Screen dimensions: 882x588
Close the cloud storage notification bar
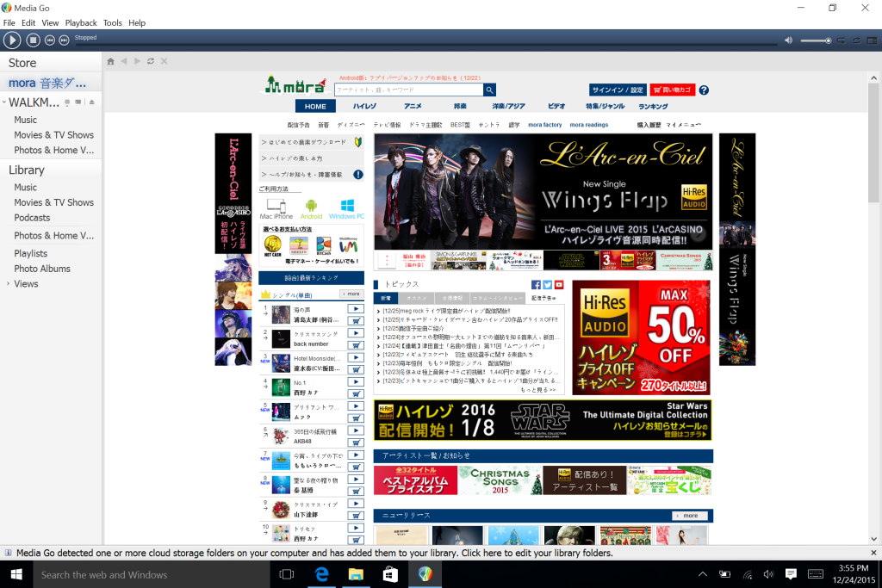point(873,553)
